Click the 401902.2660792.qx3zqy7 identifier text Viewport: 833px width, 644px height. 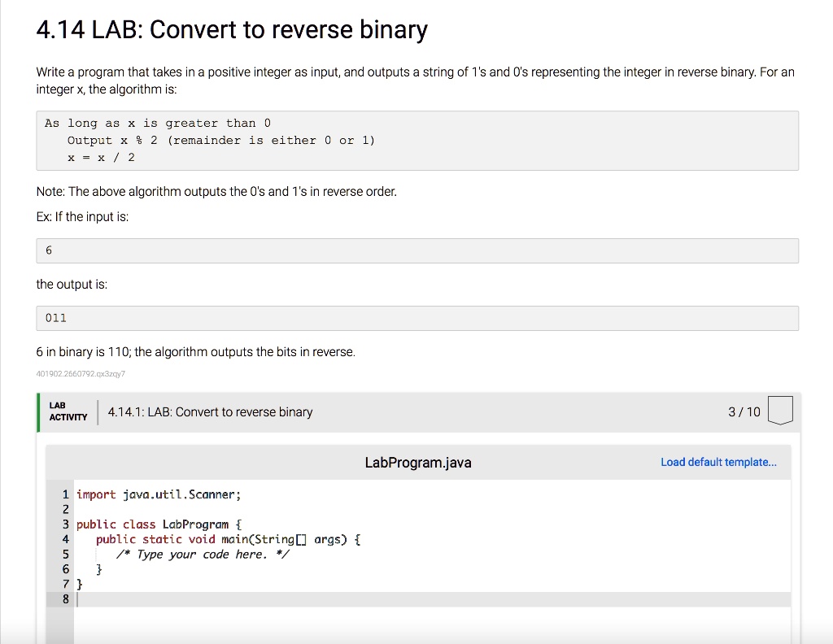(x=81, y=374)
